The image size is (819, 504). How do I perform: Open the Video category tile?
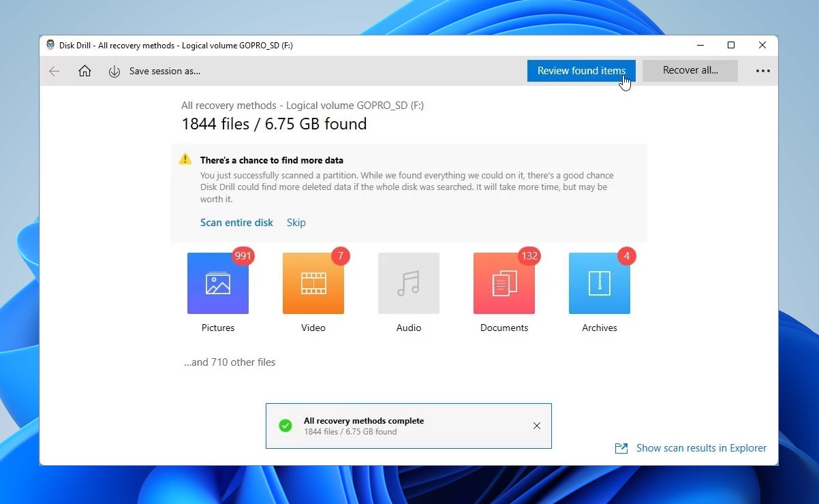[313, 283]
